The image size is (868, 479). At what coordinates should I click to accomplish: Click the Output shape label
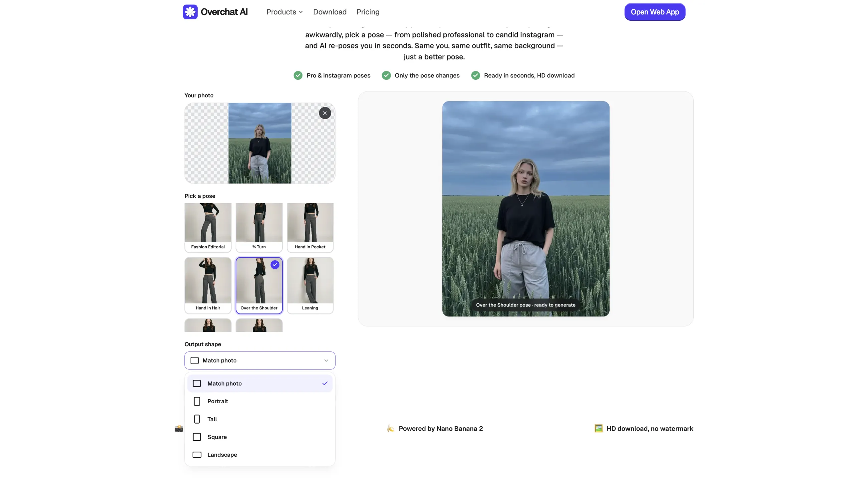[203, 344]
